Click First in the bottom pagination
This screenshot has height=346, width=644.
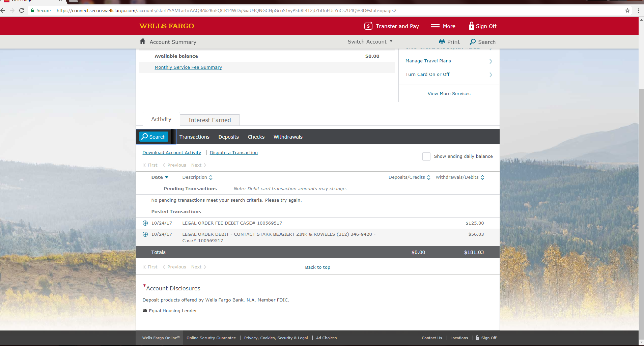point(150,267)
